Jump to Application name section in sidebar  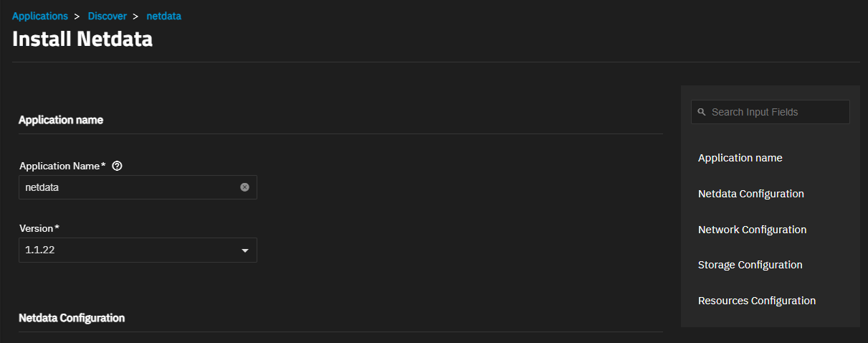pyautogui.click(x=740, y=158)
